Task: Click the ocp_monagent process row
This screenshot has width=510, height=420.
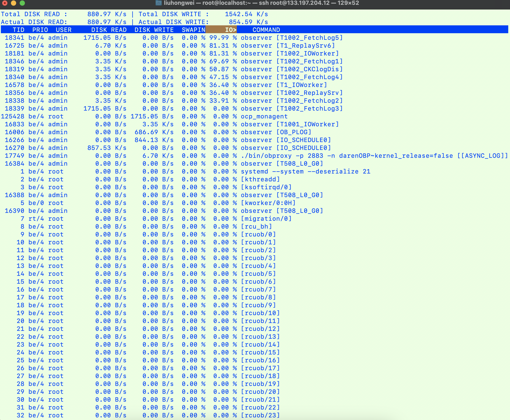Action: click(x=255, y=116)
